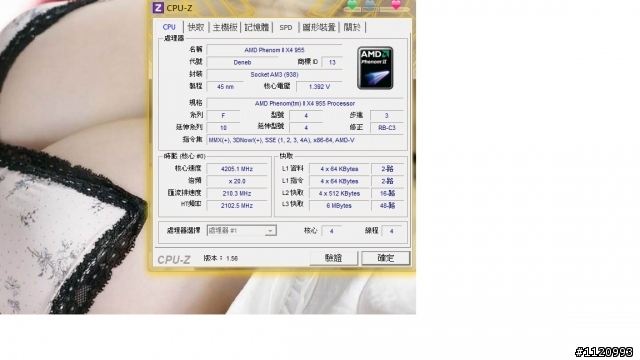The width and height of the screenshot is (640, 360).
Task: Click the bus speed 210.3 MHz value
Action: (237, 193)
